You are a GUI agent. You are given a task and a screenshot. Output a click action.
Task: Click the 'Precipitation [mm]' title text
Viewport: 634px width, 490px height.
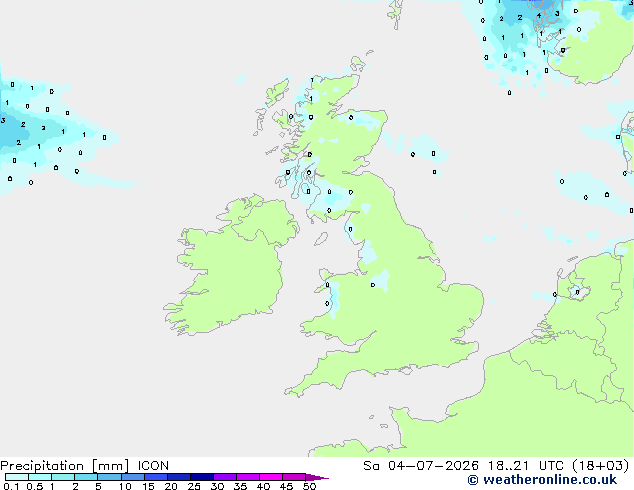(x=64, y=466)
